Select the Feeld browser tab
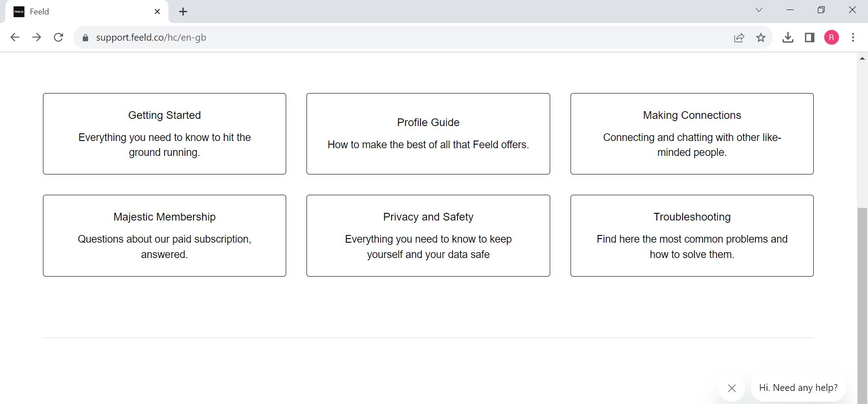The image size is (868, 404). pyautogui.click(x=87, y=12)
